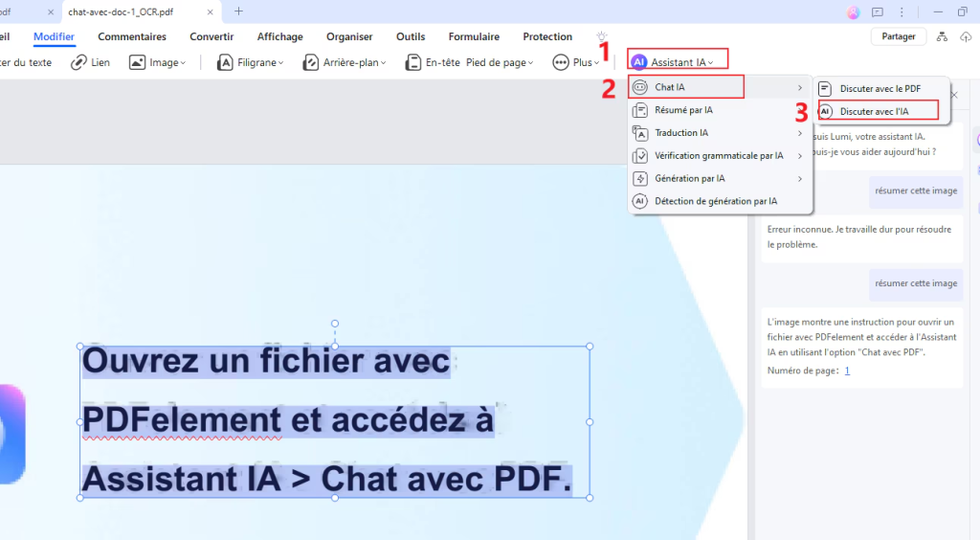Viewport: 980px width, 540px height.
Task: Click the Image tool icon
Action: point(137,62)
